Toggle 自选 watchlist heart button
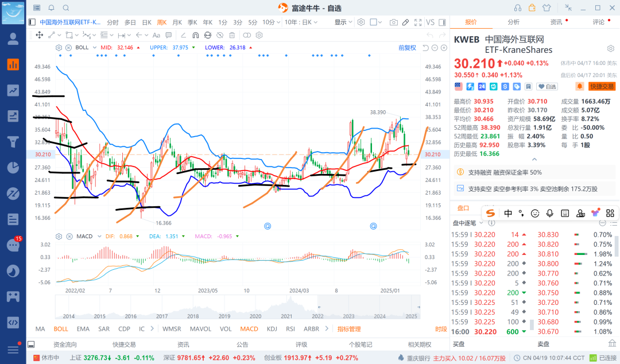 click(548, 86)
